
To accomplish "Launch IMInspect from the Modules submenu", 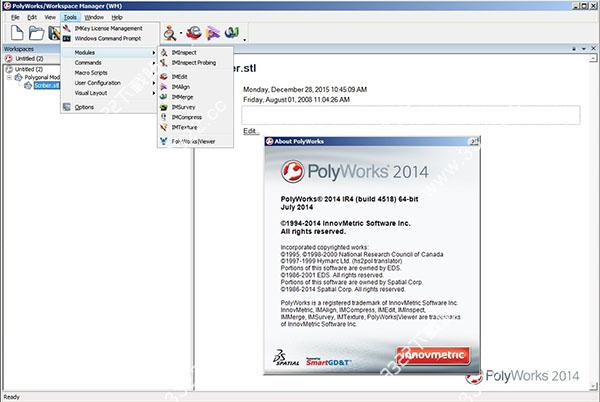I will point(195,53).
